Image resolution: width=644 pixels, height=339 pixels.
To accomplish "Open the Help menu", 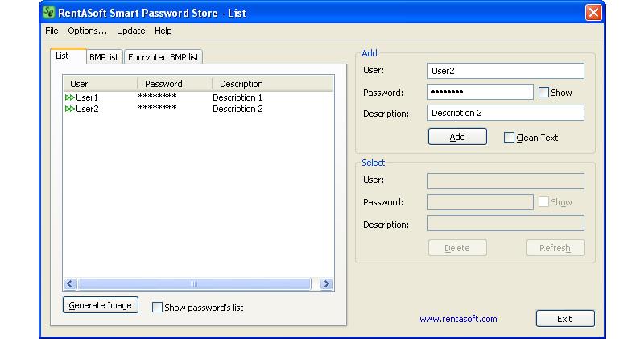I will pyautogui.click(x=163, y=31).
